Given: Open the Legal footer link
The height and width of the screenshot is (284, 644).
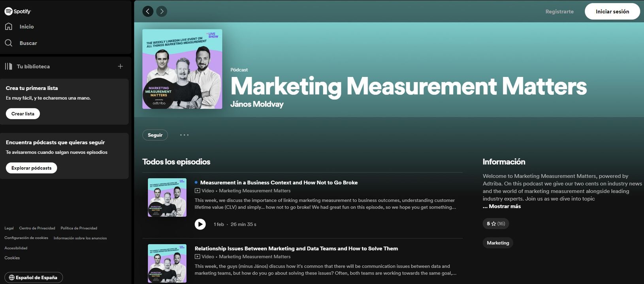Looking at the screenshot, I should tap(9, 228).
